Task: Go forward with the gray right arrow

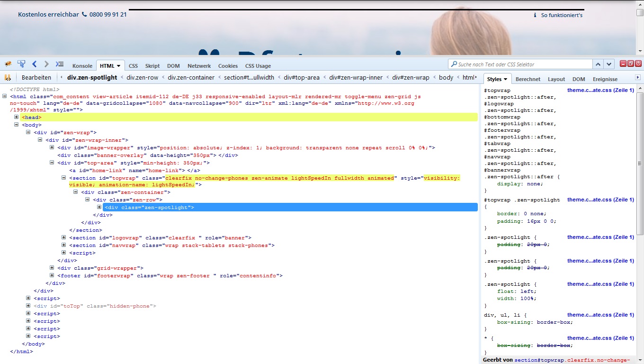Action: pyautogui.click(x=46, y=64)
